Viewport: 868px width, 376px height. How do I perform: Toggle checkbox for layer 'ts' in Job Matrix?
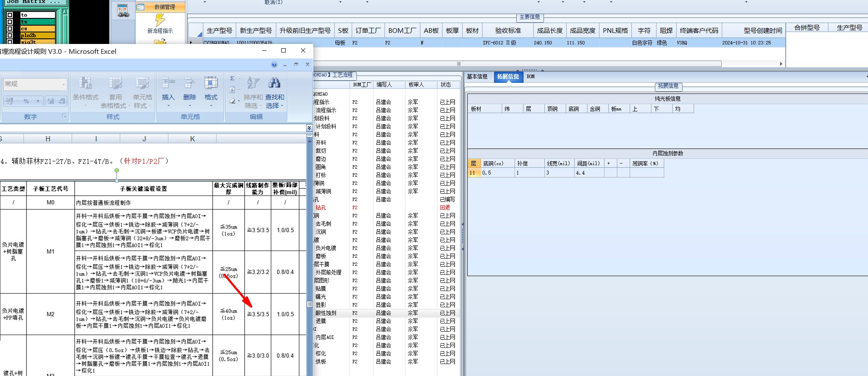tap(10, 22)
